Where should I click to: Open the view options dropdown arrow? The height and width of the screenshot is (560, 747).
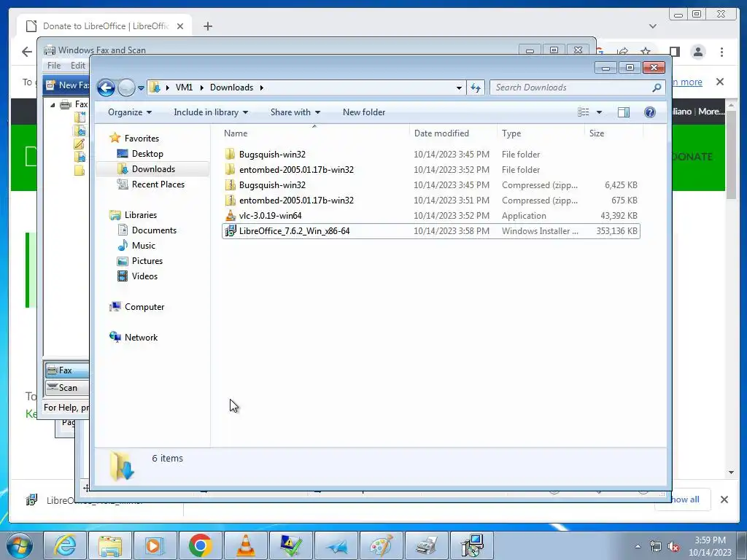(x=600, y=112)
